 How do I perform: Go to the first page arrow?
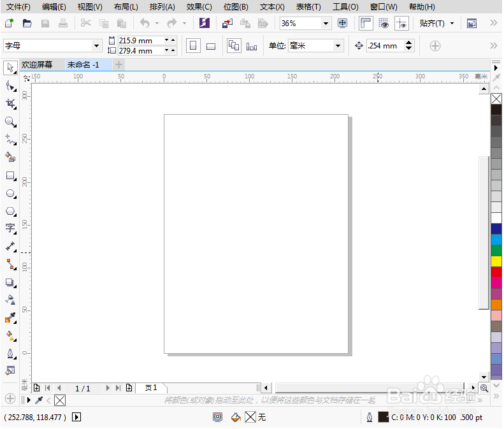click(x=48, y=388)
